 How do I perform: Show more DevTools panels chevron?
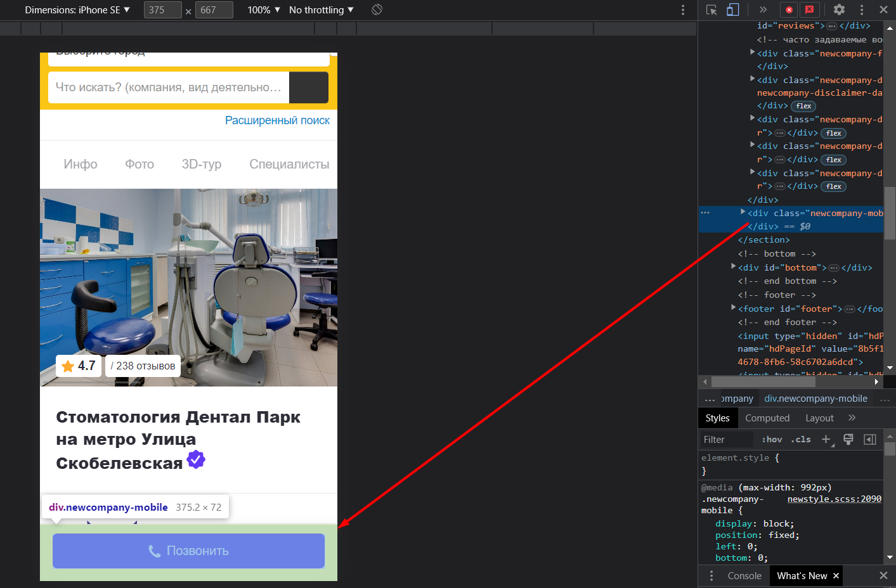coord(763,10)
